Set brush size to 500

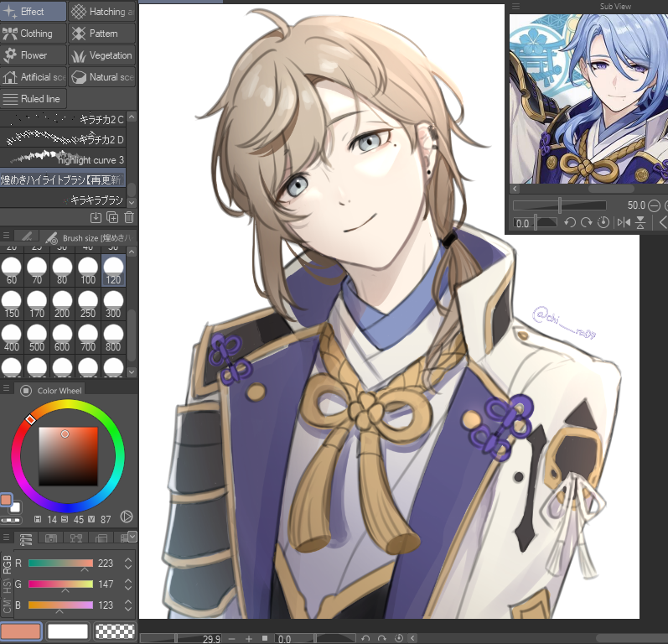[x=37, y=339]
